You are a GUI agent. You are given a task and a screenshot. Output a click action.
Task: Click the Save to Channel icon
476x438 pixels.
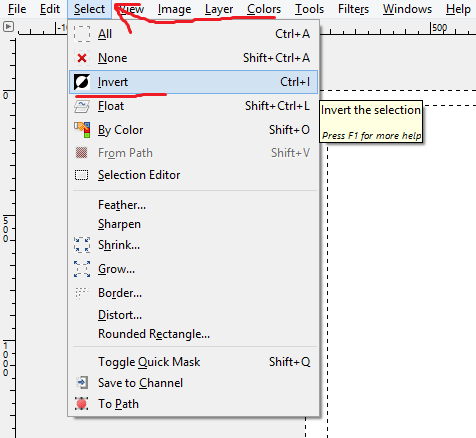(x=82, y=383)
